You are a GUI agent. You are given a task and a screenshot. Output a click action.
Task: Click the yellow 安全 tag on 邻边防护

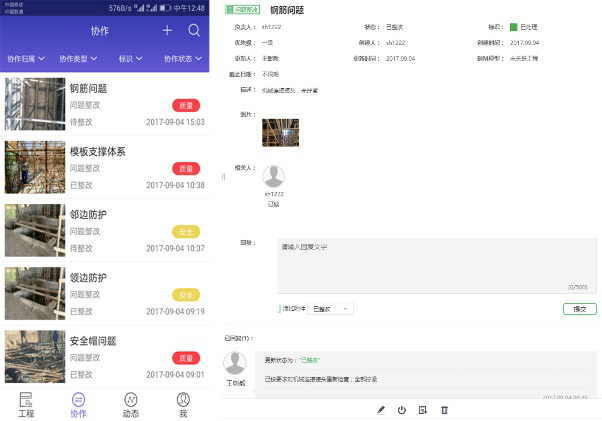tap(186, 232)
